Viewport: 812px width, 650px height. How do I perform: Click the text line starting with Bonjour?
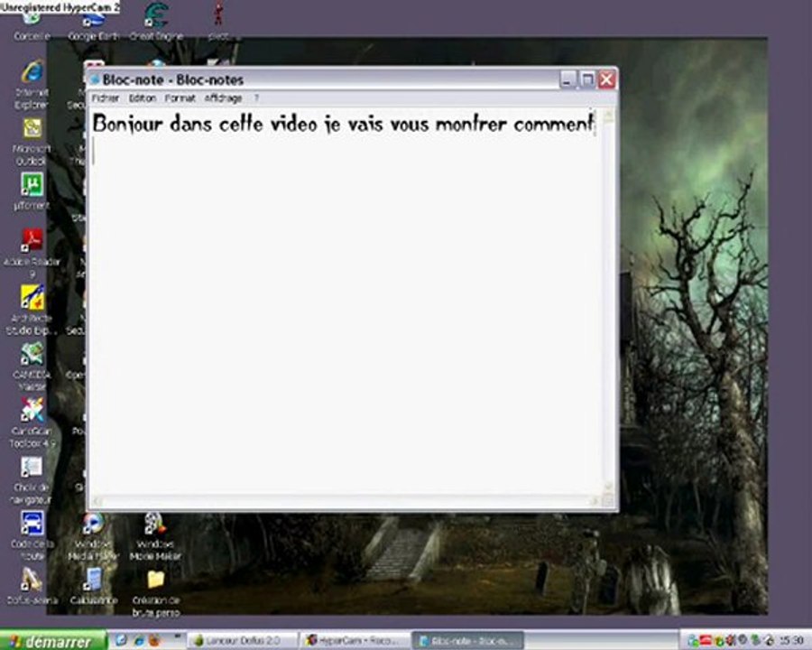[343, 124]
